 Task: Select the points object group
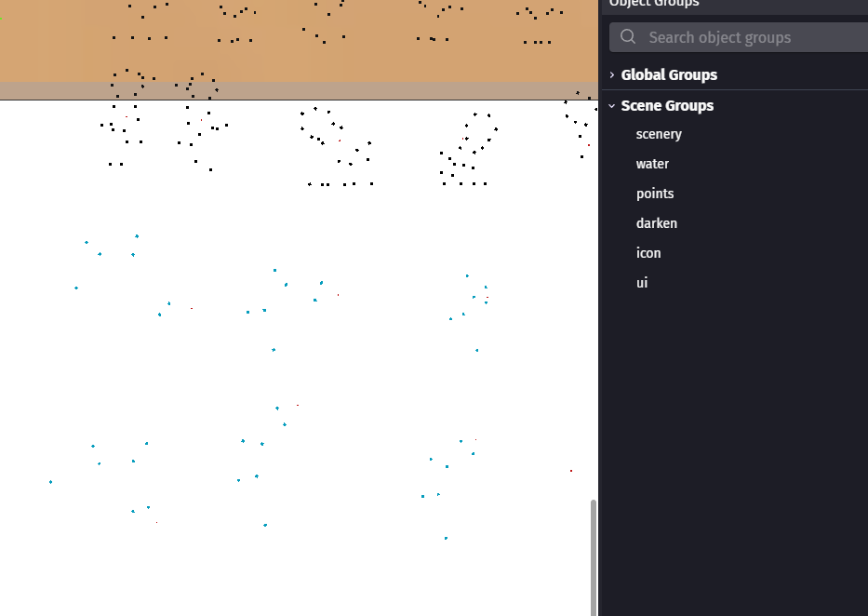pos(655,194)
